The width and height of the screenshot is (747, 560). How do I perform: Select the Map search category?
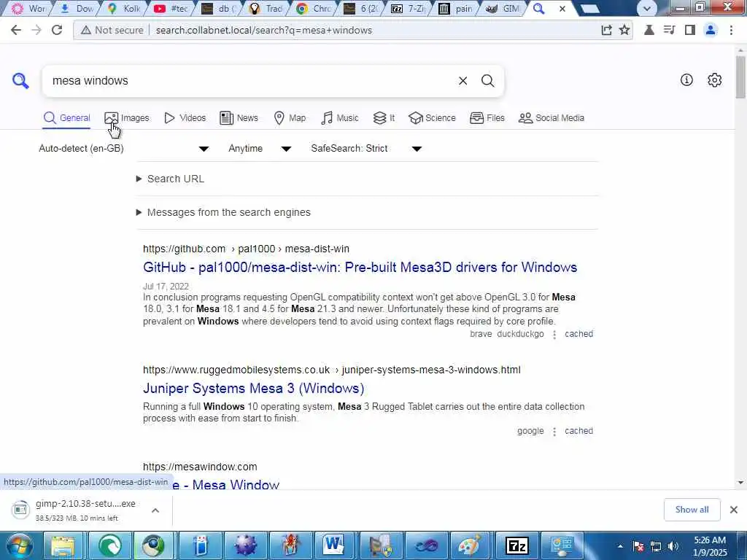coord(290,117)
